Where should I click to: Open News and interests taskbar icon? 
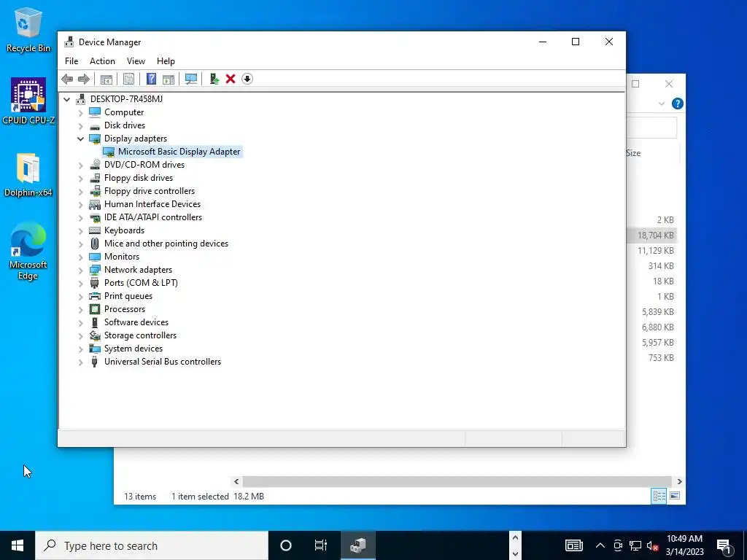point(573,545)
